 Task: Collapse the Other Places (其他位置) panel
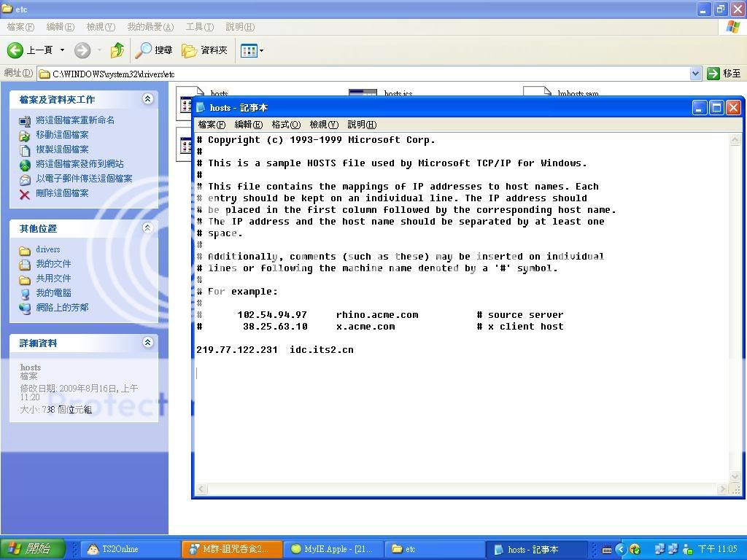[148, 228]
